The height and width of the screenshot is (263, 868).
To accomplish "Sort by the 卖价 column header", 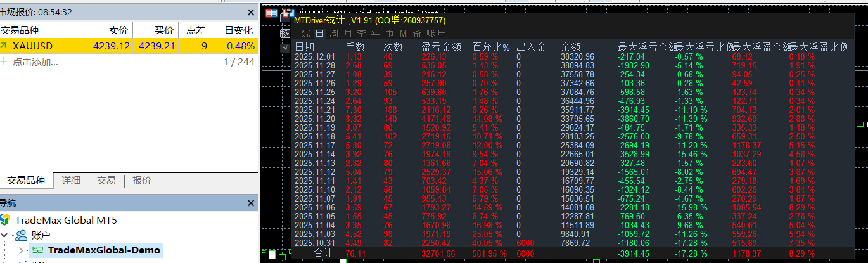I will pos(110,30).
